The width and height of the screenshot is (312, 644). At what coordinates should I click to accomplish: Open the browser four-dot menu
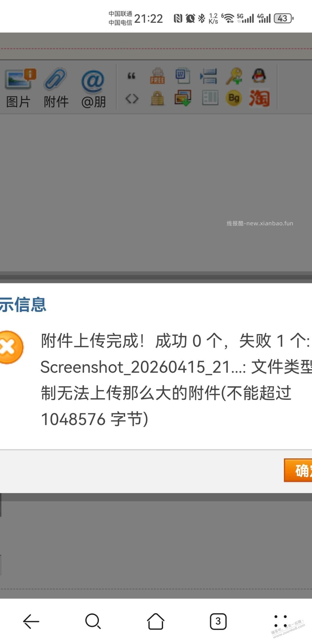pos(280,621)
